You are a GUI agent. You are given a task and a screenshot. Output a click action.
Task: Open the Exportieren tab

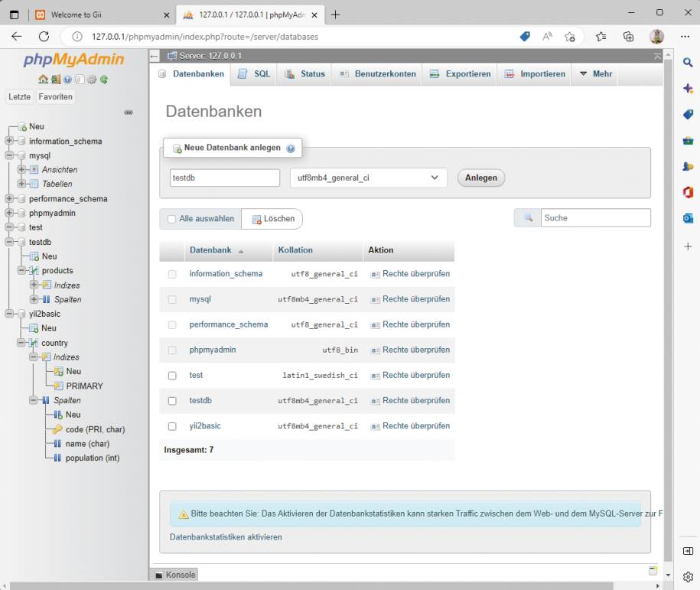tap(461, 73)
